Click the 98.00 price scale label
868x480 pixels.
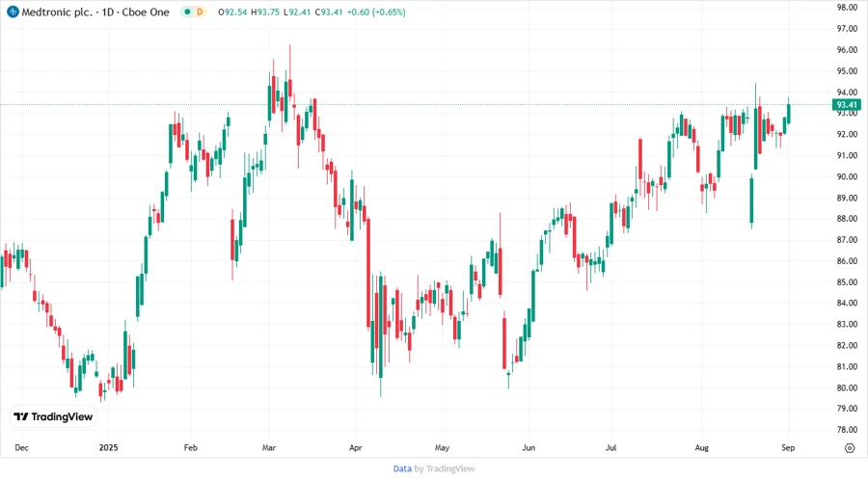pyautogui.click(x=847, y=7)
